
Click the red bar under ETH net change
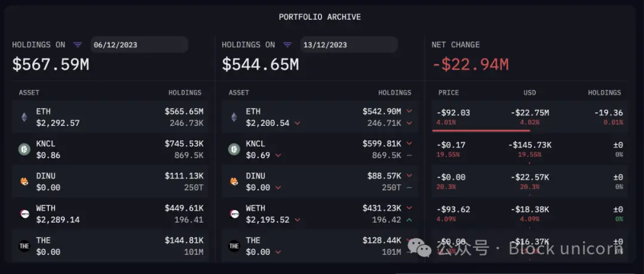(x=481, y=130)
